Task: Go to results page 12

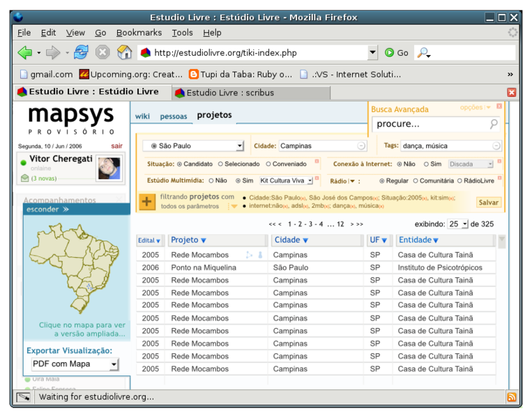Action: [x=340, y=224]
